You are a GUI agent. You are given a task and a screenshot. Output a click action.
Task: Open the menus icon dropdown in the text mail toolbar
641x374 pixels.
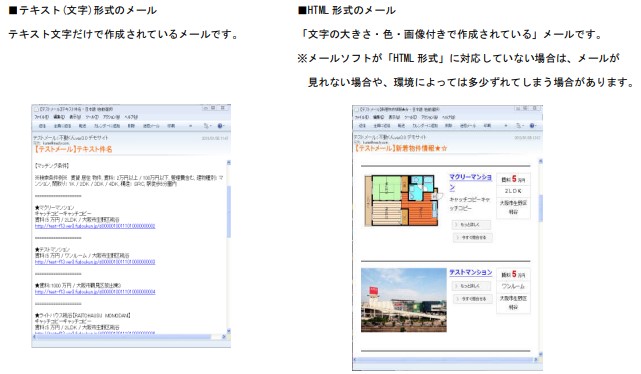point(207,126)
